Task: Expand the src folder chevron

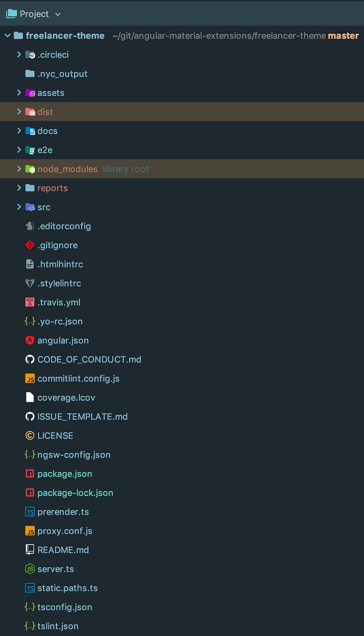Action: tap(18, 207)
